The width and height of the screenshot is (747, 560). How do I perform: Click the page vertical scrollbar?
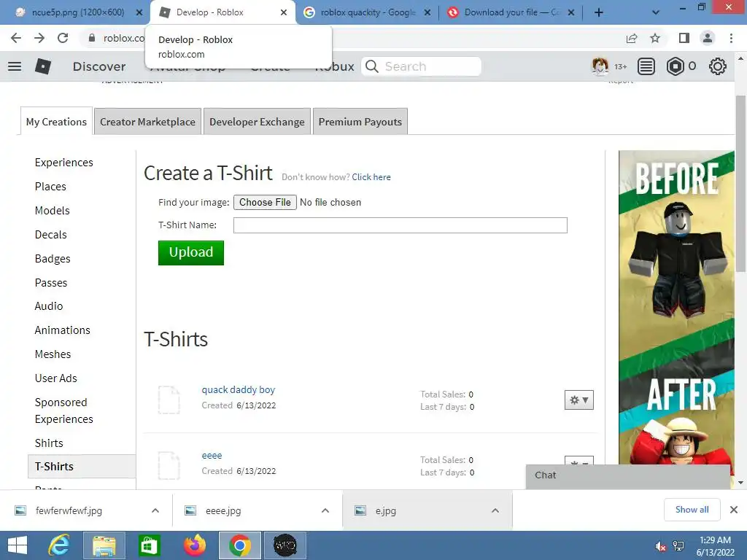[x=741, y=184]
